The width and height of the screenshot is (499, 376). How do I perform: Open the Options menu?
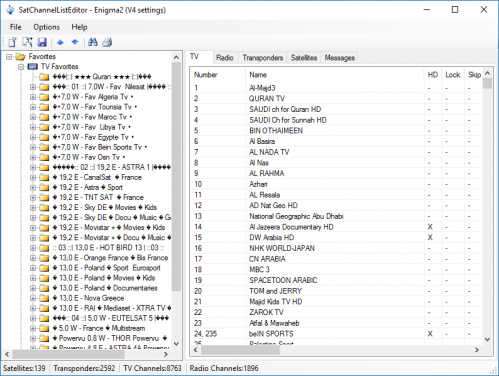pos(46,27)
